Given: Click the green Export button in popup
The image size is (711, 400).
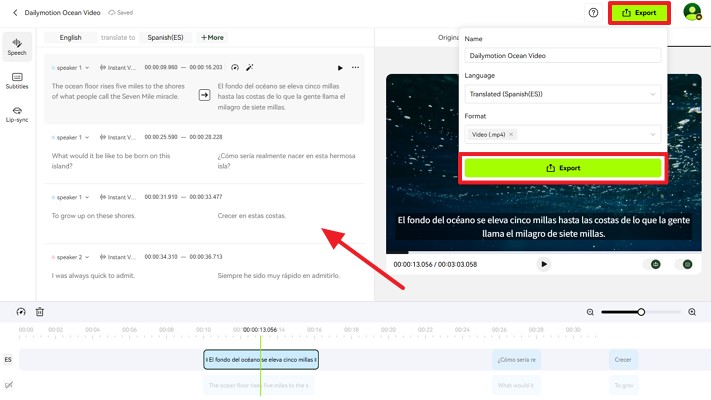Looking at the screenshot, I should coord(563,168).
